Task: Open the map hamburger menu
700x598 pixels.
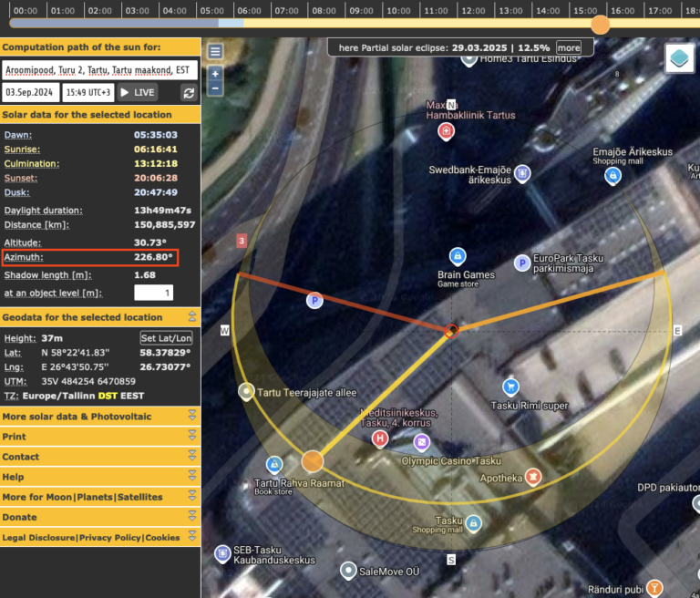Action: [x=215, y=51]
